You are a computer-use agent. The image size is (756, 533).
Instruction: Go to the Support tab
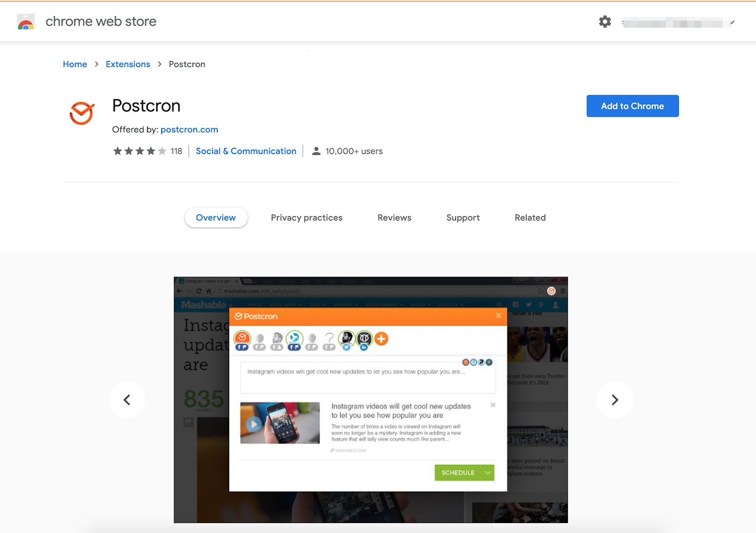pyautogui.click(x=463, y=217)
